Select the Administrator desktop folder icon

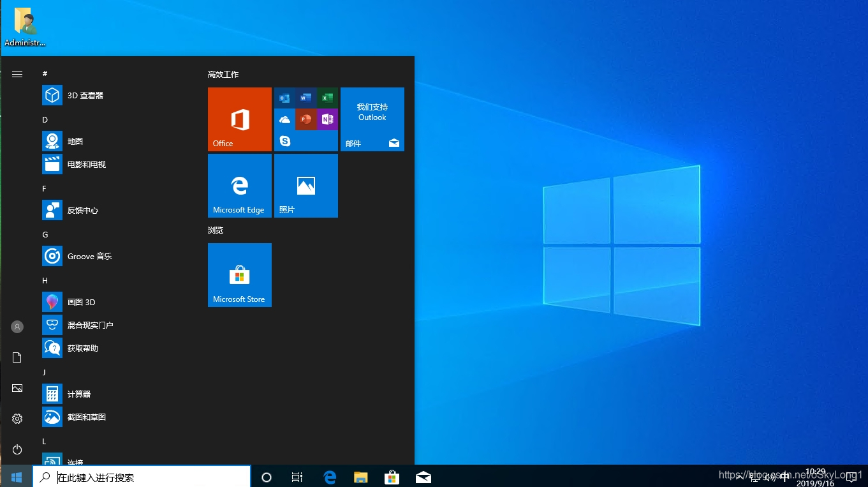(26, 28)
